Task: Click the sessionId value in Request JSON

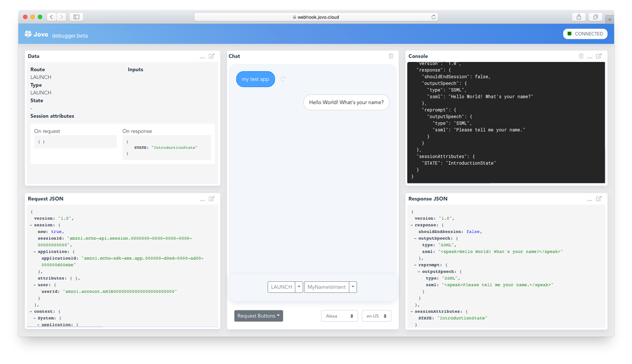Action: point(115,241)
